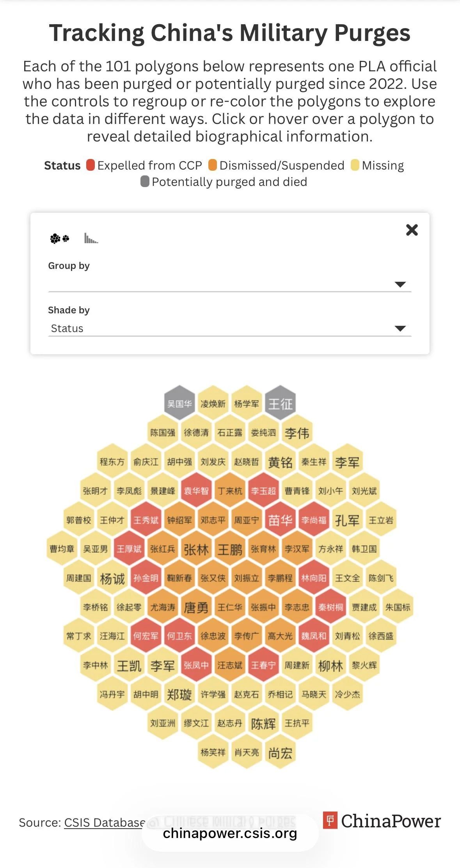Click the orange 张林 hexagon
The width and height of the screenshot is (460, 868).
pyautogui.click(x=196, y=549)
